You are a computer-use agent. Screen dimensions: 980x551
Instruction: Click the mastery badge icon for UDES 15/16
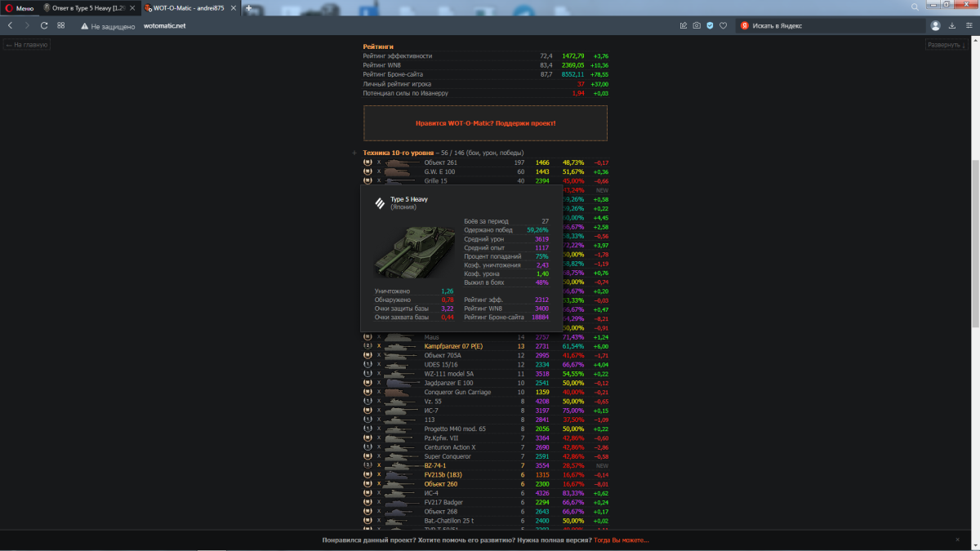(x=367, y=365)
